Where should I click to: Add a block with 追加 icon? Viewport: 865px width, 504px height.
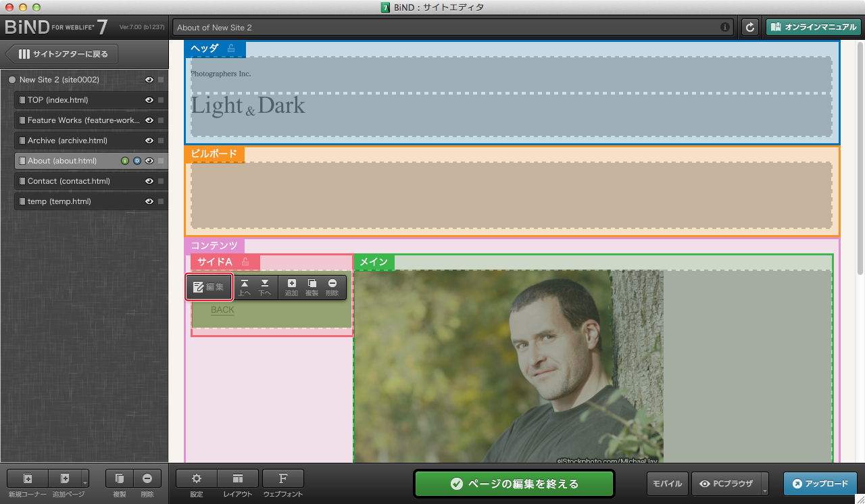click(291, 287)
